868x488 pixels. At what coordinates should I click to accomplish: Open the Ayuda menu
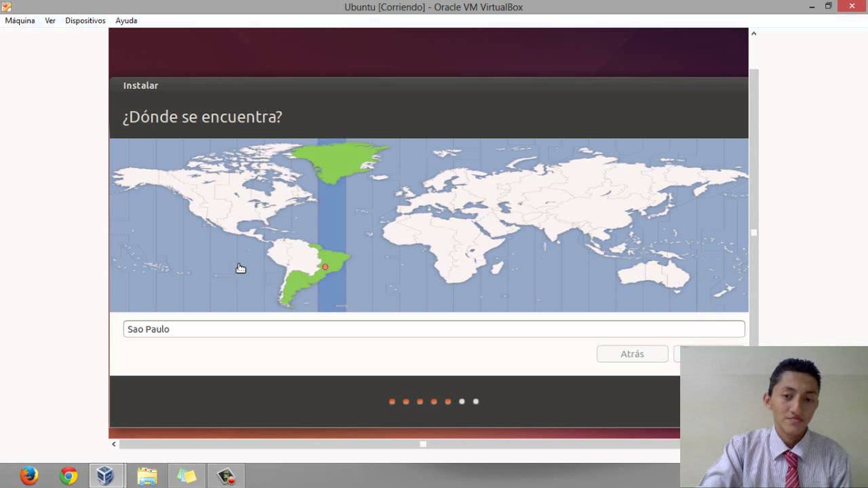pos(126,20)
